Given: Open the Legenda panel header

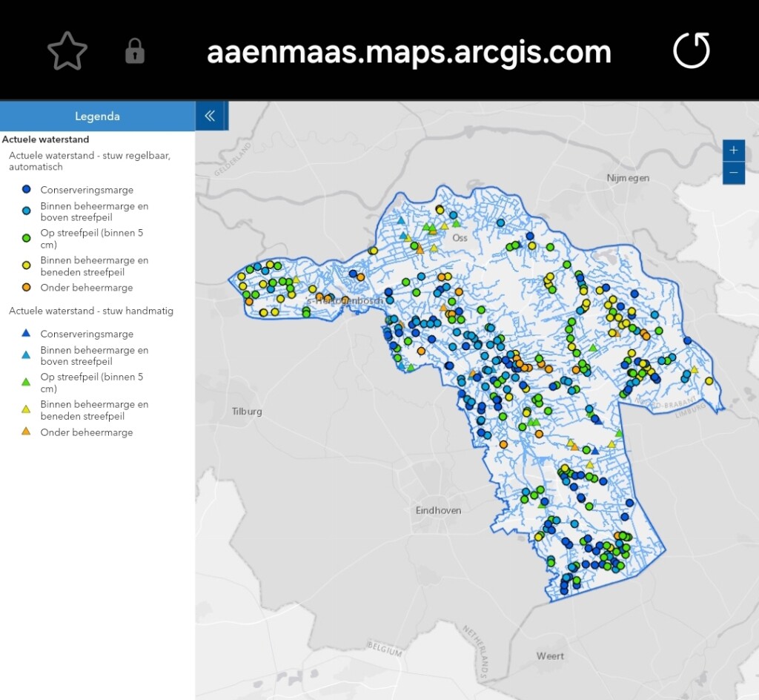Looking at the screenshot, I should [97, 116].
